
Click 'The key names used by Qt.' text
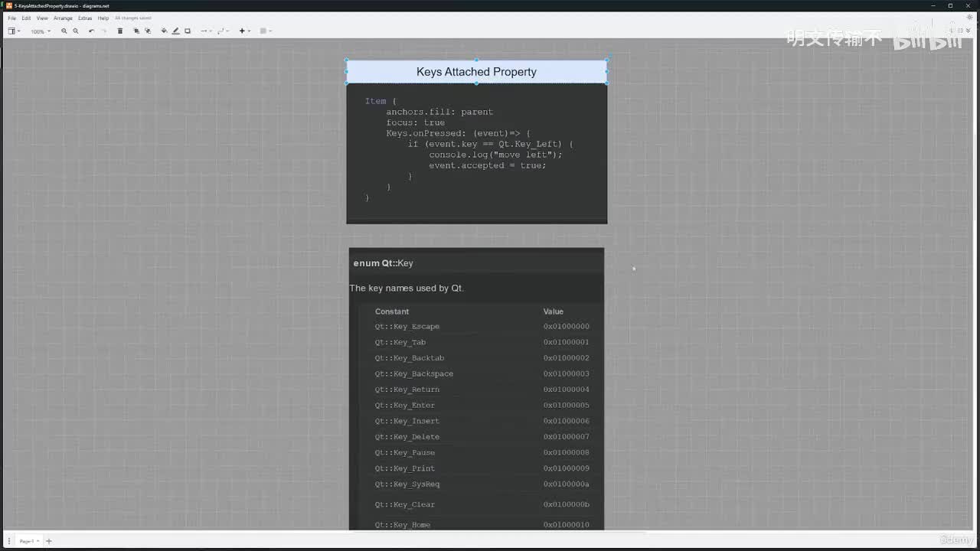click(x=407, y=289)
